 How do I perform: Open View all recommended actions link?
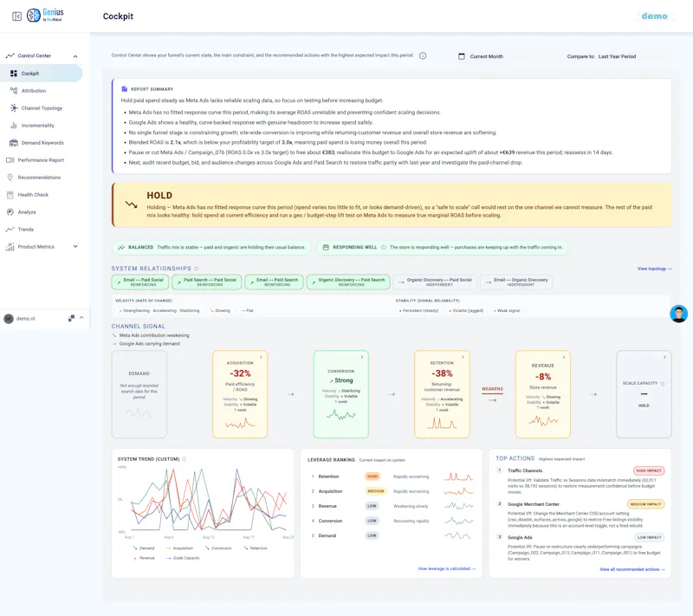632,569
